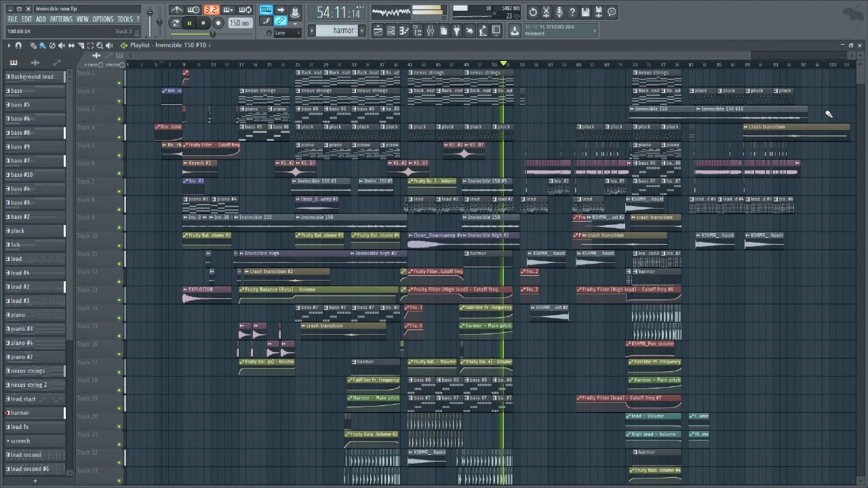Pause playback with the pause button
The width and height of the screenshot is (868, 488).
[189, 23]
